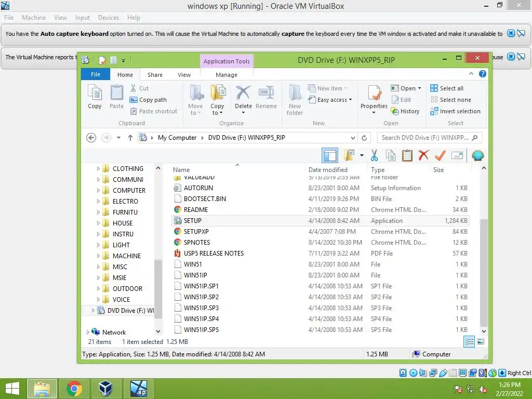This screenshot has width=532, height=399.
Task: Click the clipboard Paste icon in lower toolbar
Action: pos(407,155)
